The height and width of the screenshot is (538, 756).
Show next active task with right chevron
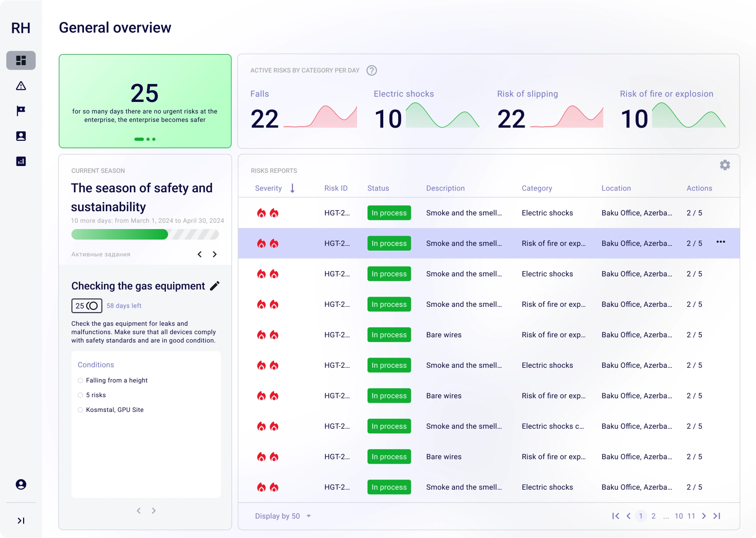215,254
